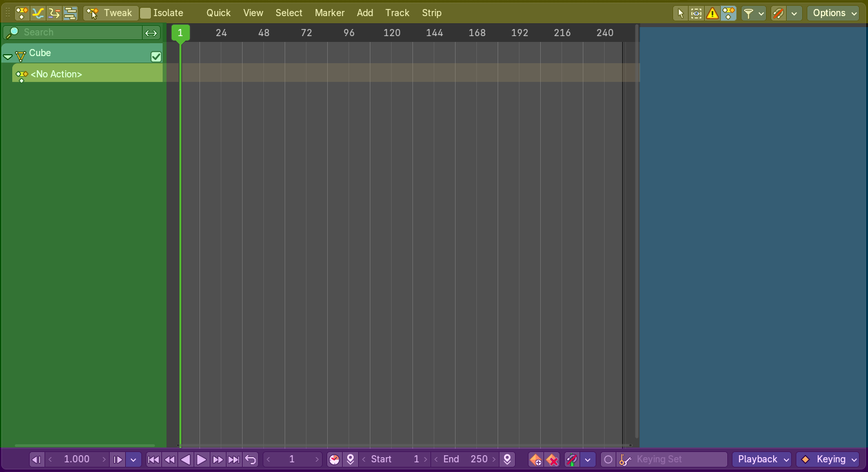Click the delete keyframe icon
868x472 pixels.
tap(552, 460)
